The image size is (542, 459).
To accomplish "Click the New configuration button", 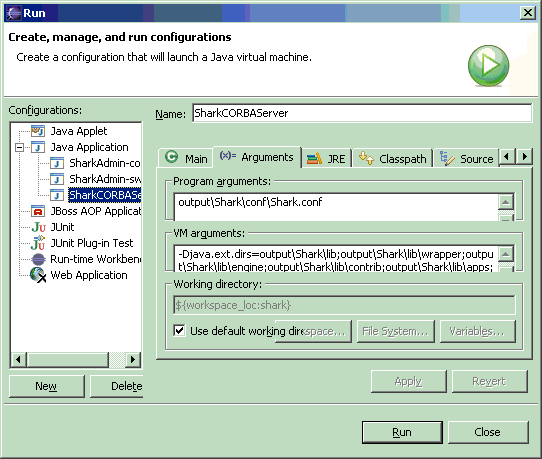I will pos(46,386).
